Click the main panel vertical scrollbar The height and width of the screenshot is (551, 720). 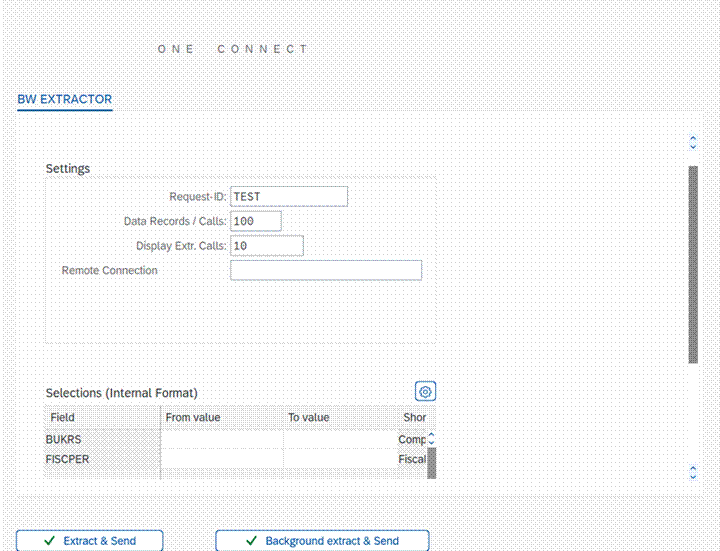[693, 265]
